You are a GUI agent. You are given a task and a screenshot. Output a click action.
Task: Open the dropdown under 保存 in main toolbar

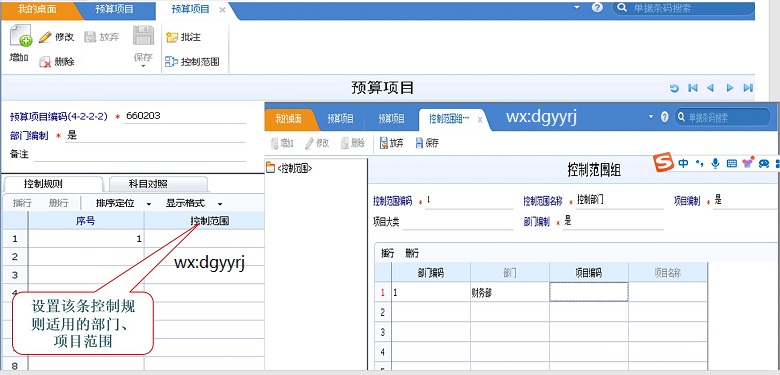pyautogui.click(x=143, y=65)
